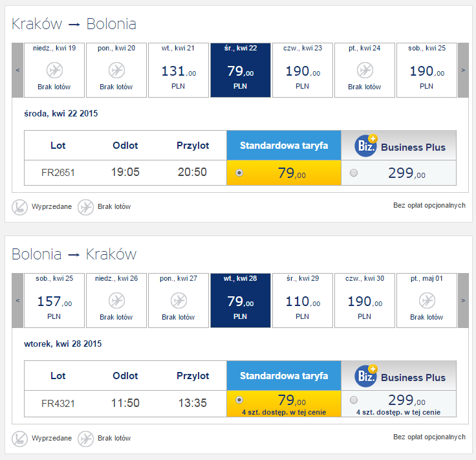Click lower Bez opłat opcjonalnych link
The height and width of the screenshot is (460, 476).
[x=429, y=437]
